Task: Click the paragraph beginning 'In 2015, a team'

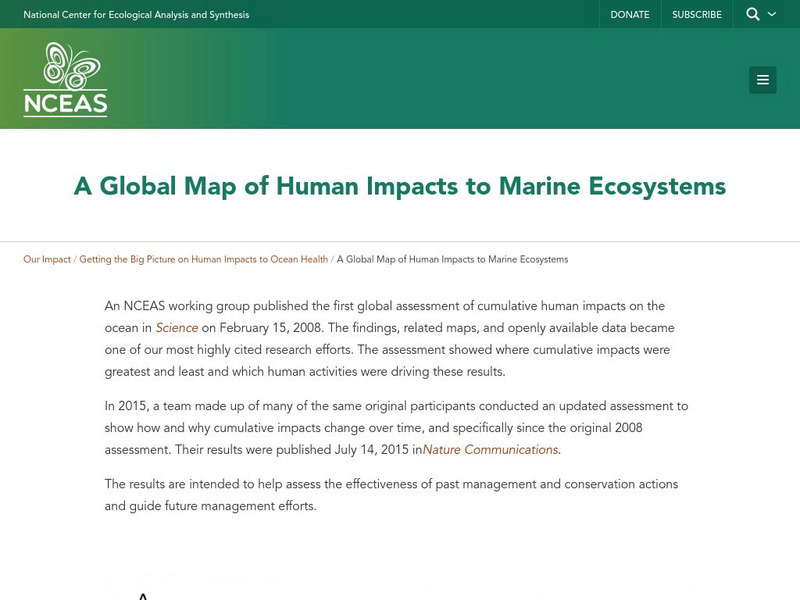Action: 390,428
